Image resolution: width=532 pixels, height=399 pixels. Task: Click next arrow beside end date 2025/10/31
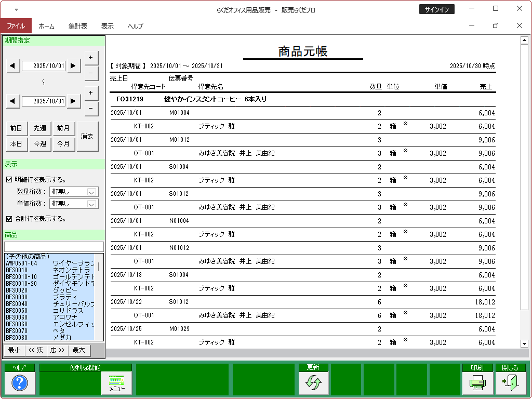coord(74,101)
